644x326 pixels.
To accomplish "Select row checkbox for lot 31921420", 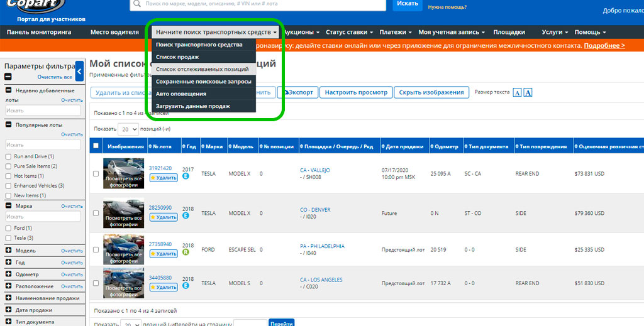I will tap(96, 174).
